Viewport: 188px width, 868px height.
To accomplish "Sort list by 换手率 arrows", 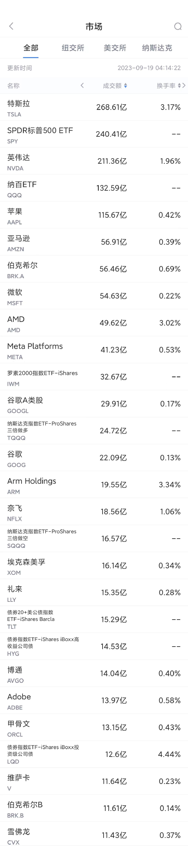I will [179, 86].
